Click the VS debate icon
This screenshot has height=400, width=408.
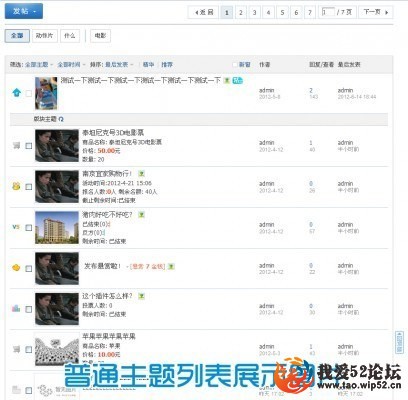[x=16, y=227]
